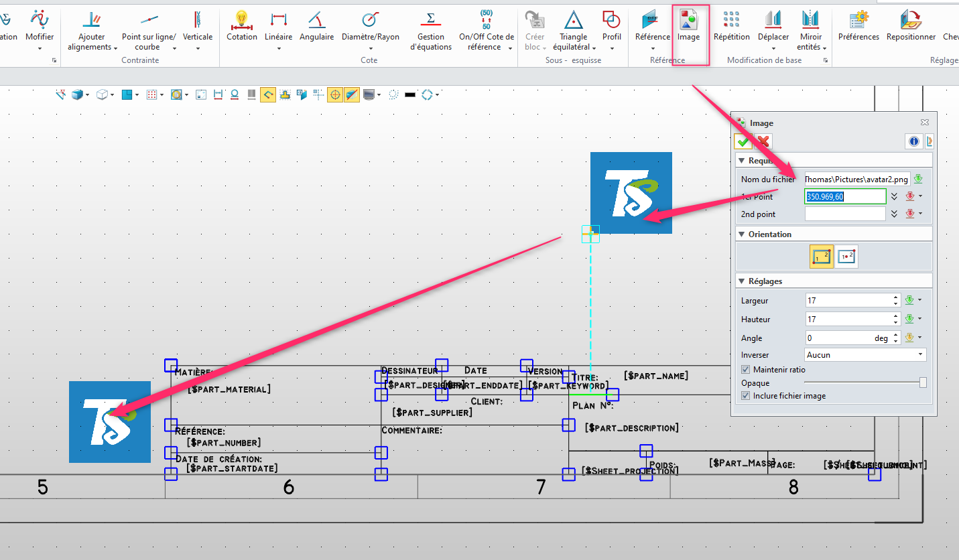959x560 pixels.
Task: Click the wireframe cube display icon
Action: pos(102,95)
